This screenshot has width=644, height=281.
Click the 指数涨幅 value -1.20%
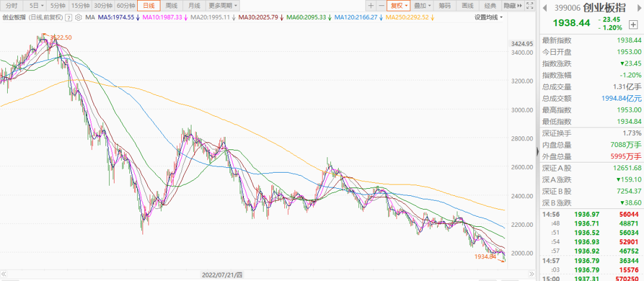[631, 75]
